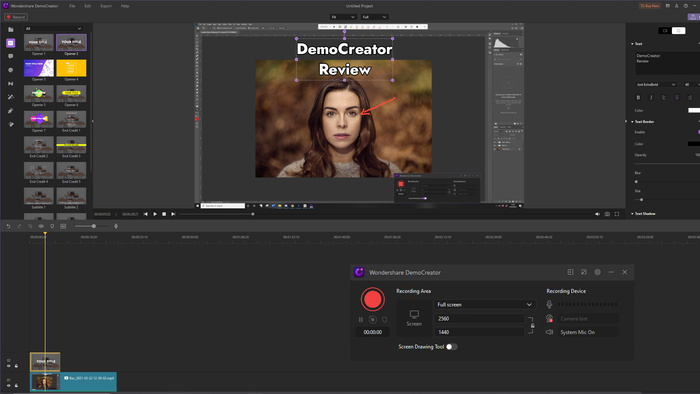Toggle the Screen Drawing Tool switch
Image resolution: width=700 pixels, height=394 pixels.
coord(451,347)
